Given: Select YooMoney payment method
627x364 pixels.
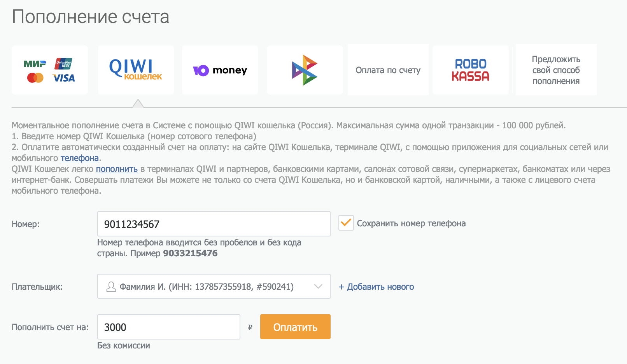Looking at the screenshot, I should (220, 70).
